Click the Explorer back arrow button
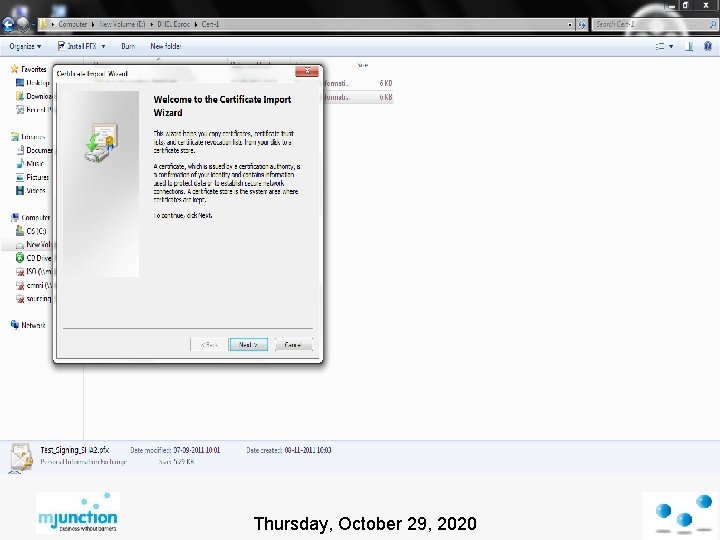Screen dimensions: 720x540 coord(8,24)
